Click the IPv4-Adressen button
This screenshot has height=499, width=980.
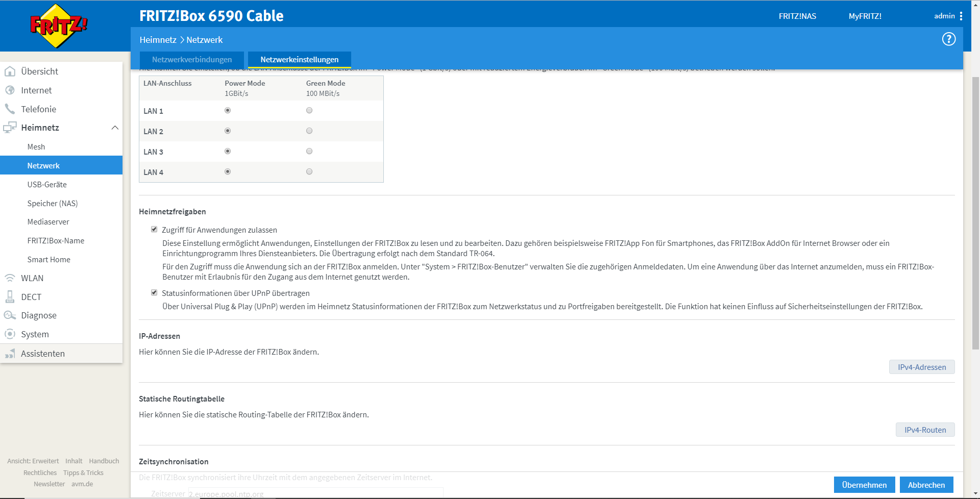pos(922,367)
